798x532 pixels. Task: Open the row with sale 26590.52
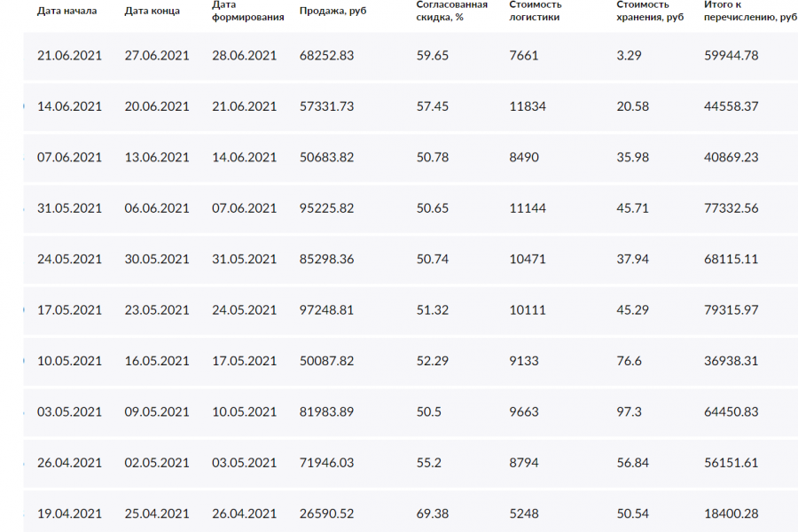point(327,514)
